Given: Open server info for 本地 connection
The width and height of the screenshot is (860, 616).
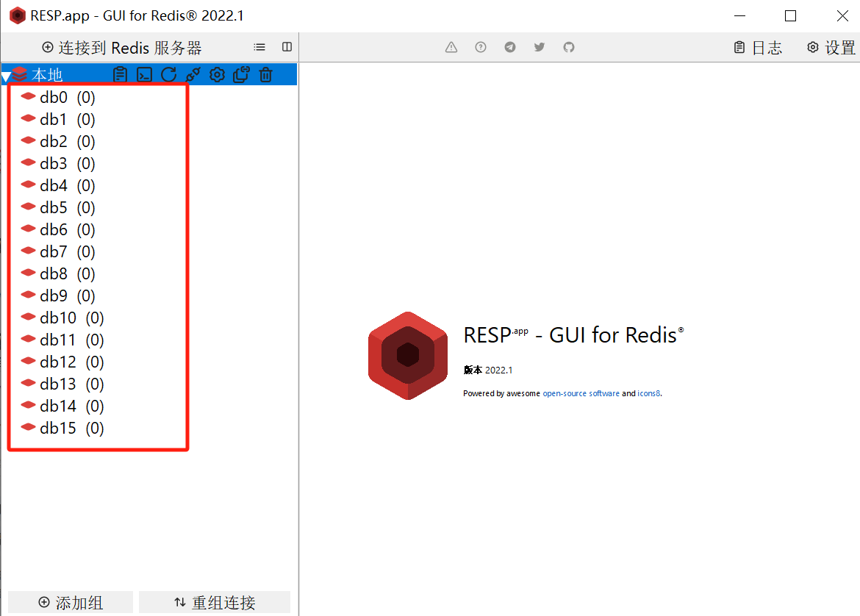Looking at the screenshot, I should 120,74.
